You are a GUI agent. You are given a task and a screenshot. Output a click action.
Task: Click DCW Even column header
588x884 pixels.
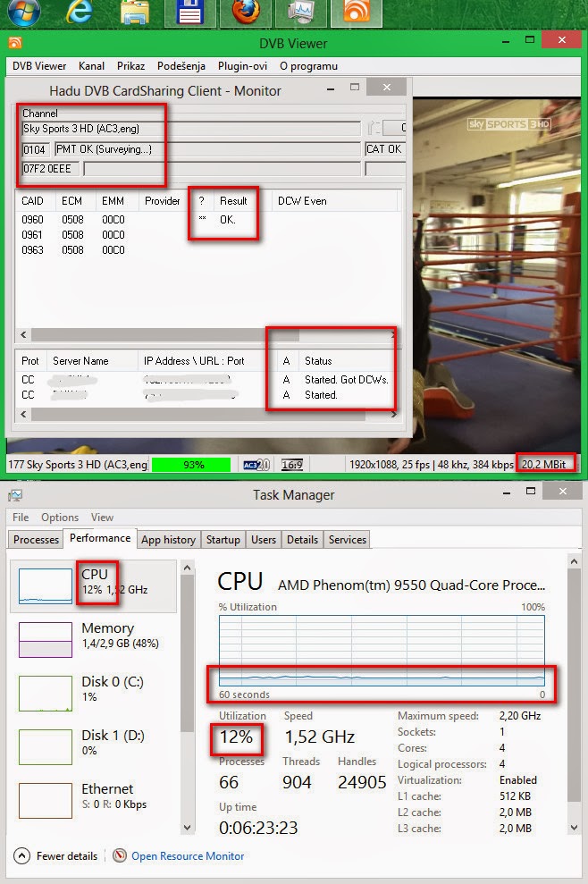(302, 201)
